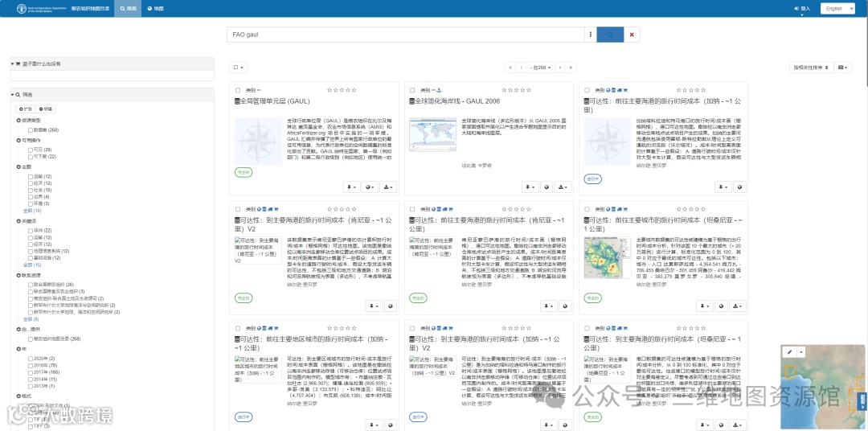The height and width of the screenshot is (431, 868).
Task: Check the 社会 (10) theme filter
Action: click(31, 190)
